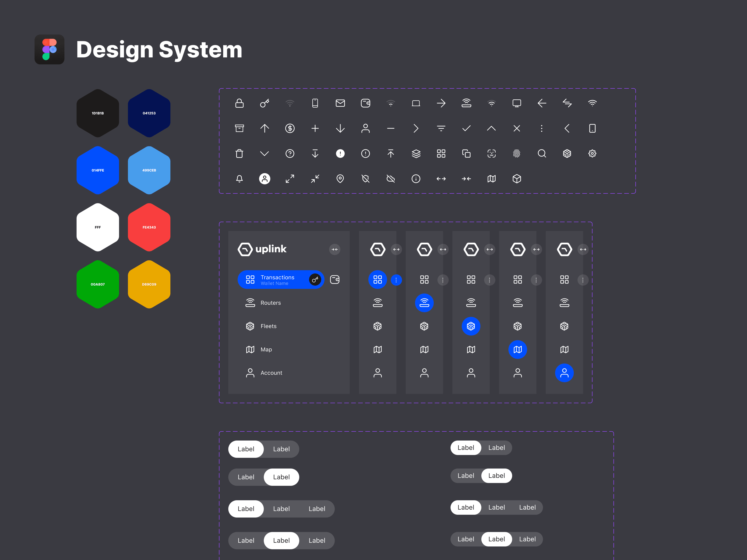747x560 pixels.
Task: Click the wallet icon beside Transactions
Action: tap(334, 280)
